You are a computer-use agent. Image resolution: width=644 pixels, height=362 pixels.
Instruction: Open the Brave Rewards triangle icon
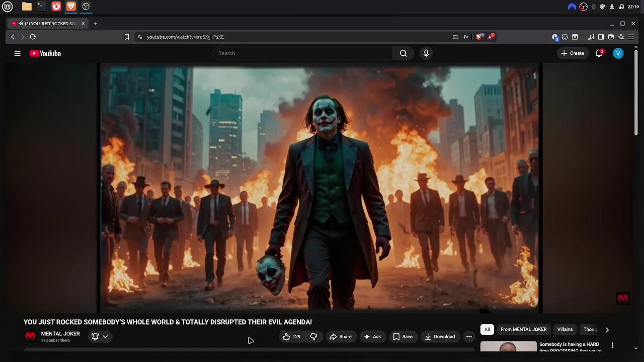pos(491,37)
